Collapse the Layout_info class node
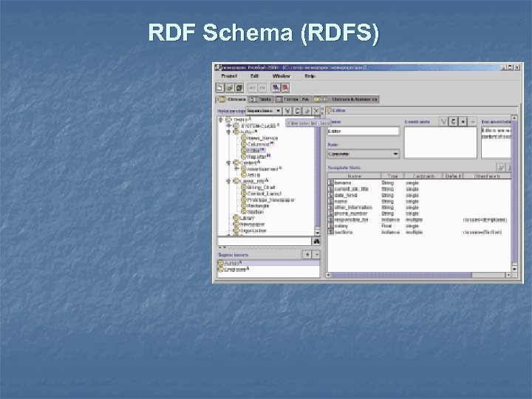 (229, 181)
